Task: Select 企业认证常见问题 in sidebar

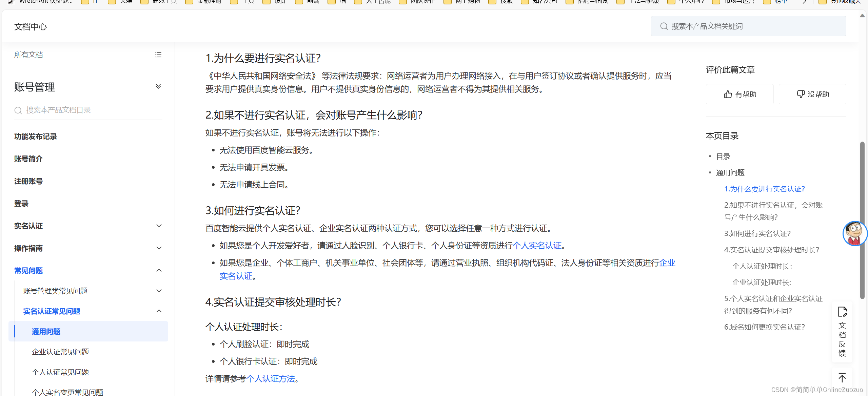Action: coord(60,352)
